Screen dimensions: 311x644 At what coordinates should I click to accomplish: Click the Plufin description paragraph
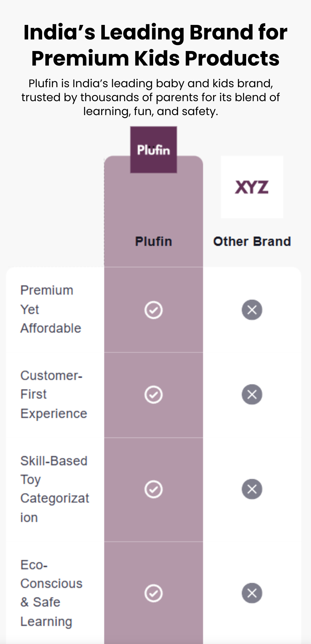(x=150, y=97)
